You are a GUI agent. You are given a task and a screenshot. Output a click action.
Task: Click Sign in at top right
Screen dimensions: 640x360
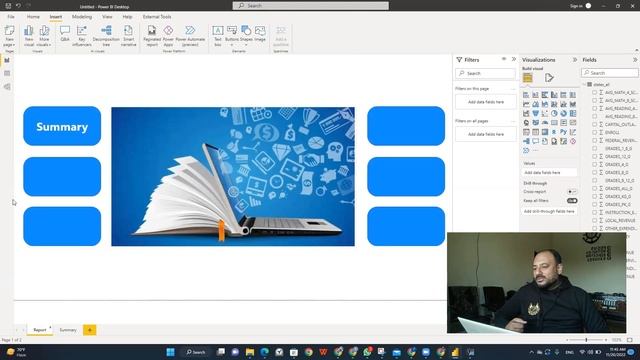576,6
